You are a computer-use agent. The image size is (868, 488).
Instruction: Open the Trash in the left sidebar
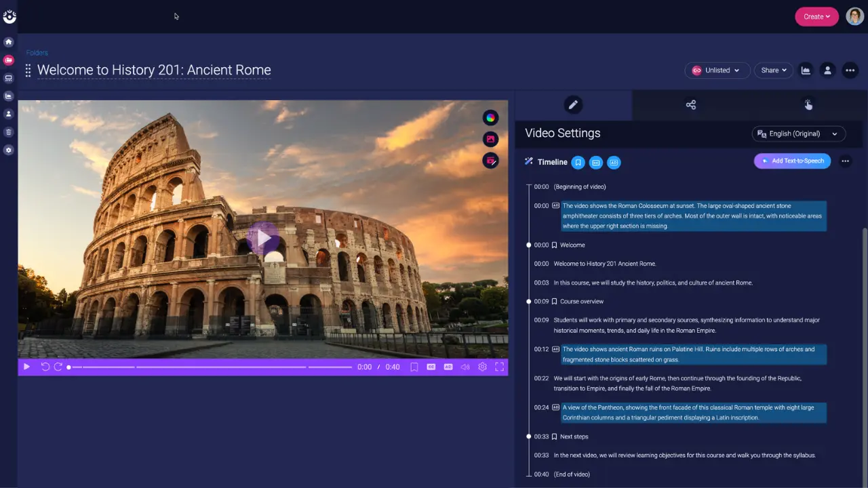[9, 132]
